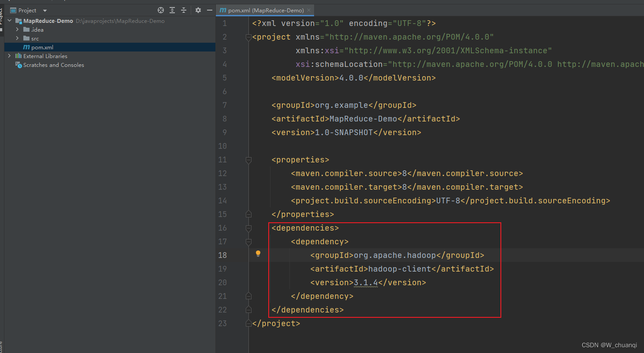The height and width of the screenshot is (353, 644).
Task: Click the Maven m icon of pom.xml in tree
Action: tap(26, 47)
